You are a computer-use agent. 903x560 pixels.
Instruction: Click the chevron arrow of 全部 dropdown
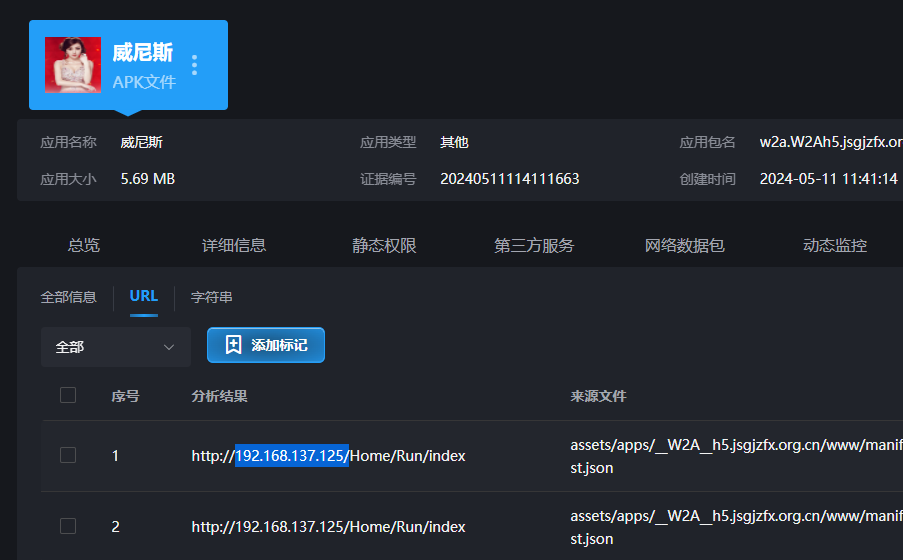pyautogui.click(x=168, y=347)
